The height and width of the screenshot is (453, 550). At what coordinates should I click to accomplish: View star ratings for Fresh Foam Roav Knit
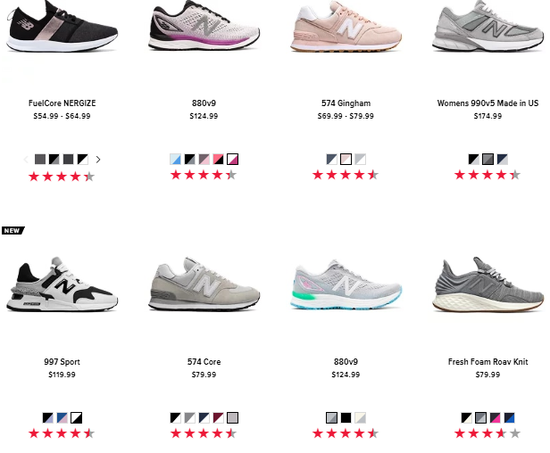(x=488, y=434)
